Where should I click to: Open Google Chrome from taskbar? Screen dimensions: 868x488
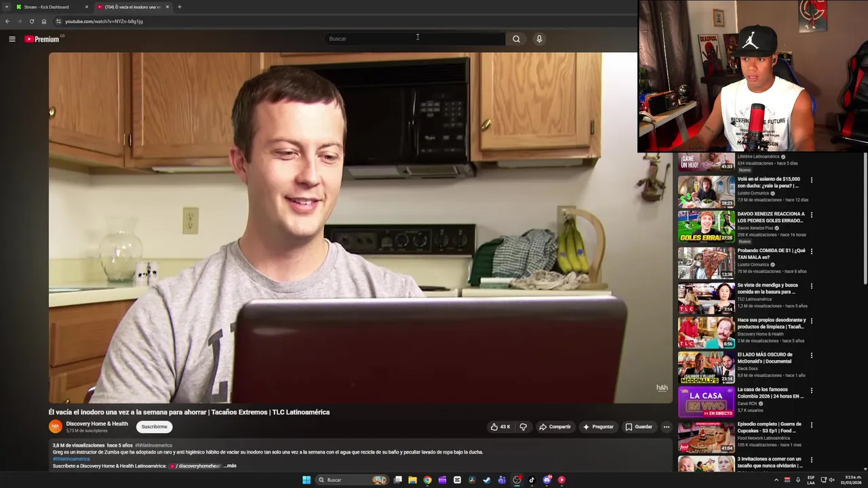tap(427, 480)
